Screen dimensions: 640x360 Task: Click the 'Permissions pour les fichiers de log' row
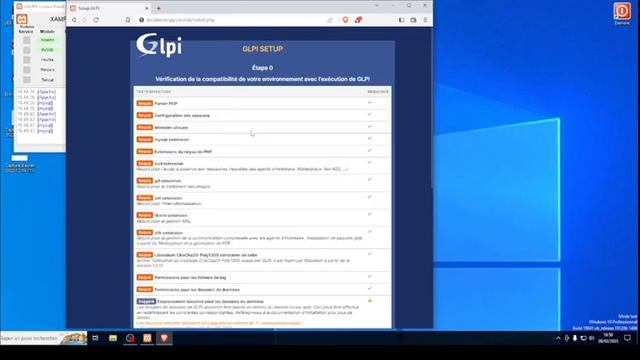click(x=262, y=278)
